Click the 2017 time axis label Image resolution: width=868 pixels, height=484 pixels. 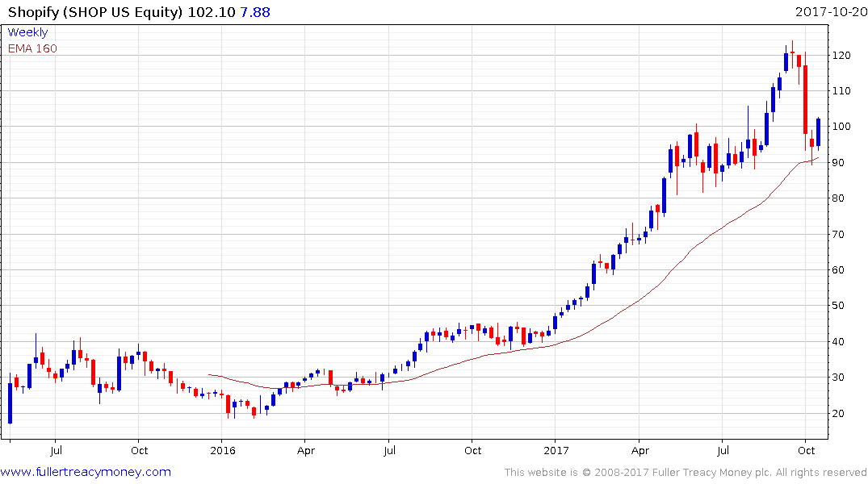556,451
